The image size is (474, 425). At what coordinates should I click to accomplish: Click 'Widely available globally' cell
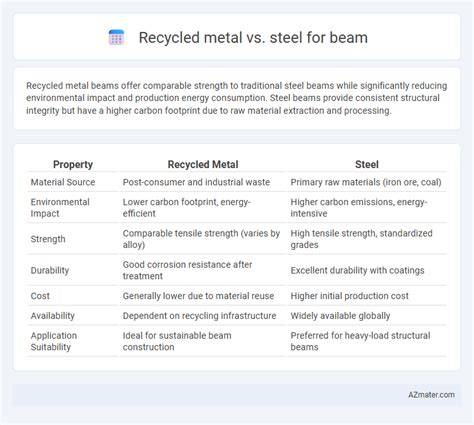click(x=340, y=316)
